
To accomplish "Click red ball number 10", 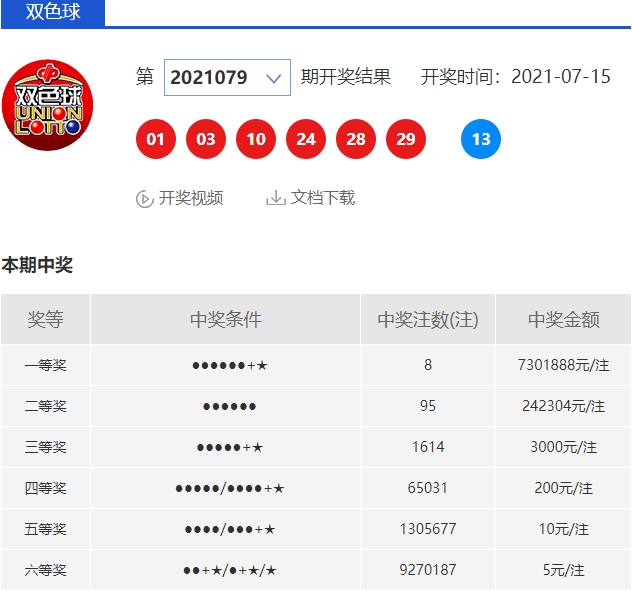I will (256, 140).
